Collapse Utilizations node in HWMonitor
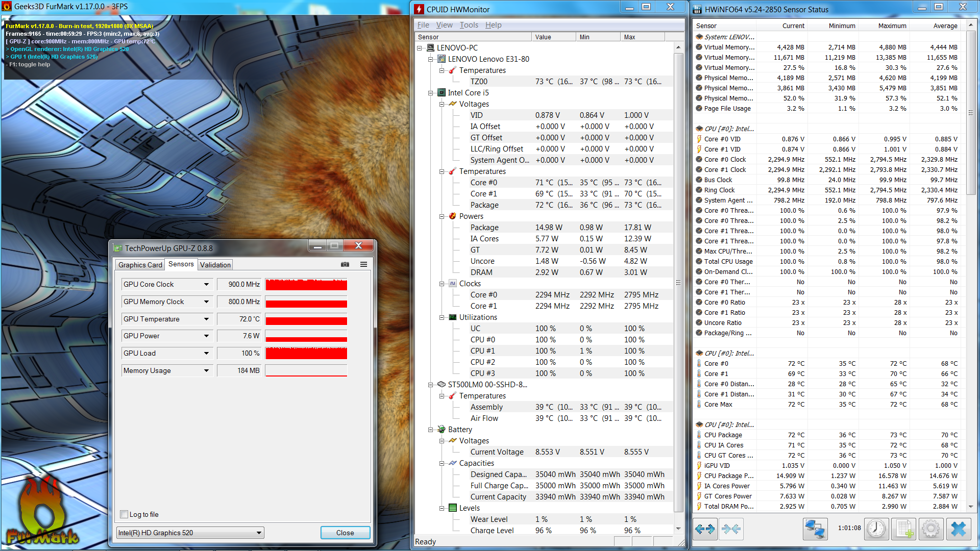The width and height of the screenshot is (980, 551). coord(442,317)
